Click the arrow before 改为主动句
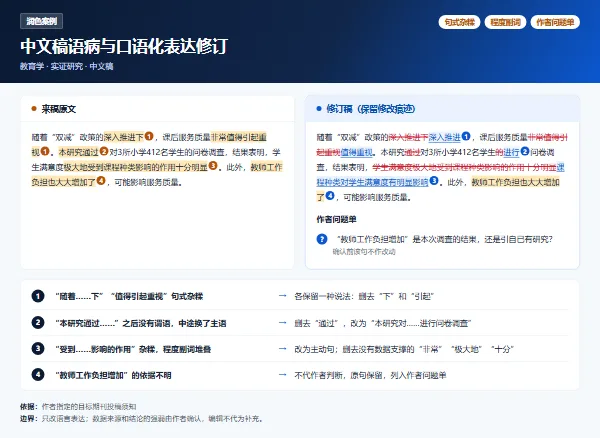This screenshot has height=438, width=600. point(283,348)
